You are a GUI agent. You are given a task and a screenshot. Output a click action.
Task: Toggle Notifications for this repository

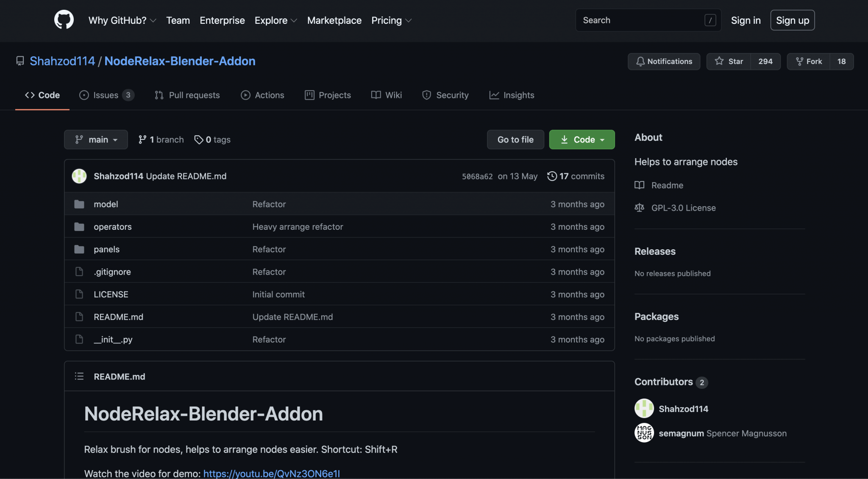664,61
